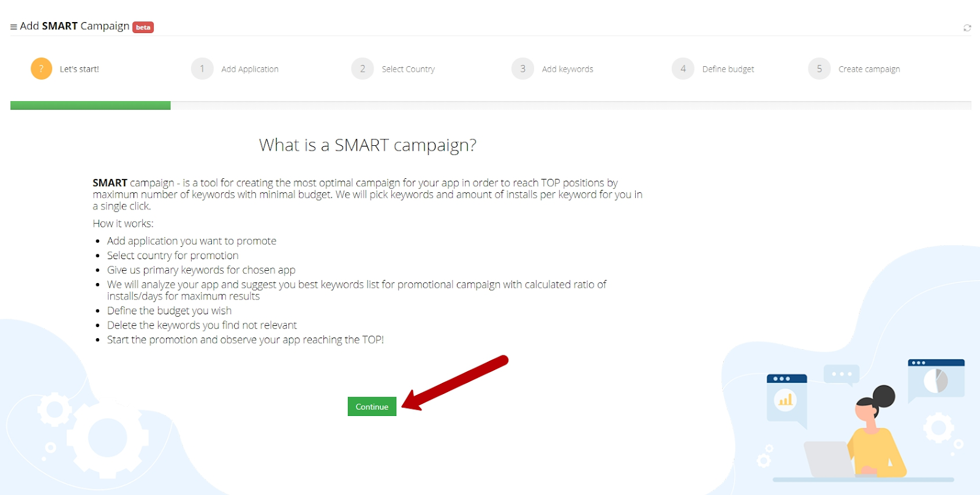The width and height of the screenshot is (980, 495).
Task: Select the step 5 number circle
Action: click(x=819, y=69)
